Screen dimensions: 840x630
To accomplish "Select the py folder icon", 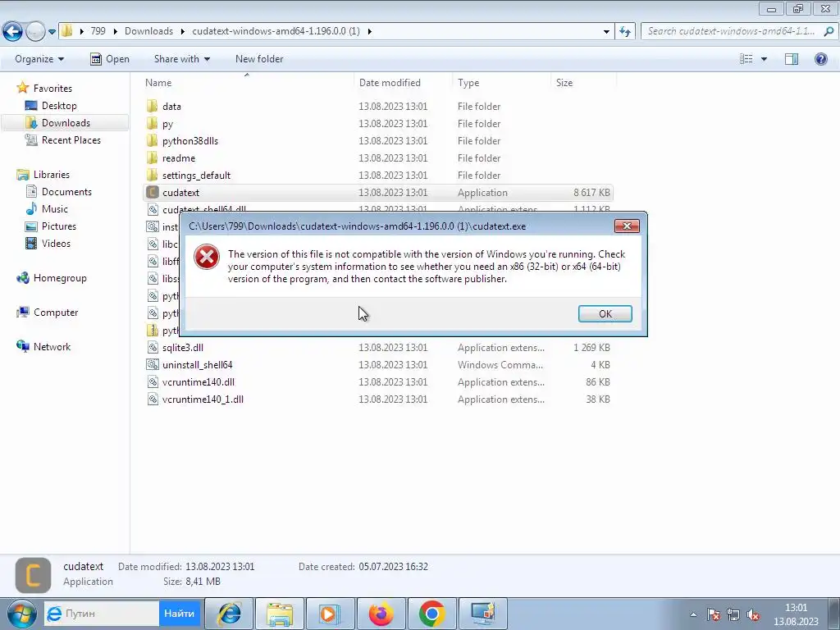I will (152, 124).
